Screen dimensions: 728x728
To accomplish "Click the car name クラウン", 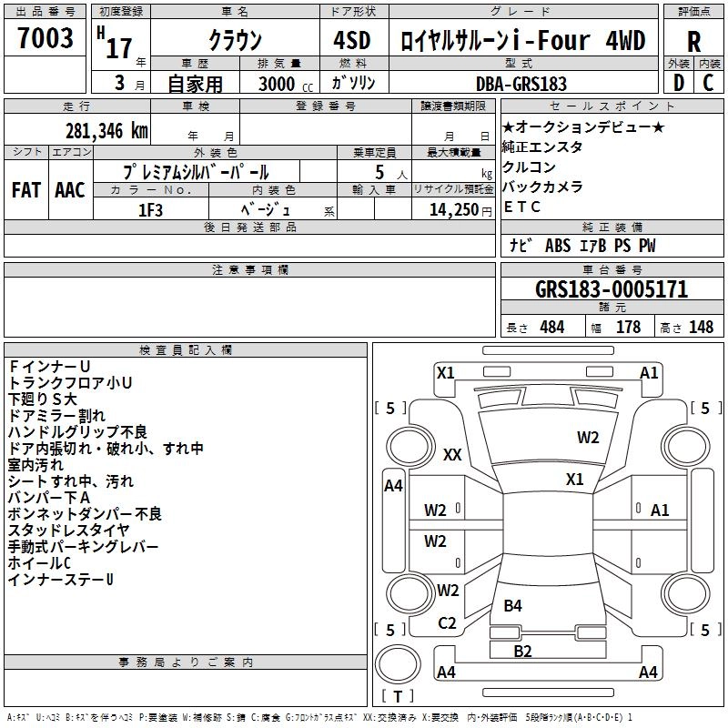I will [235, 41].
